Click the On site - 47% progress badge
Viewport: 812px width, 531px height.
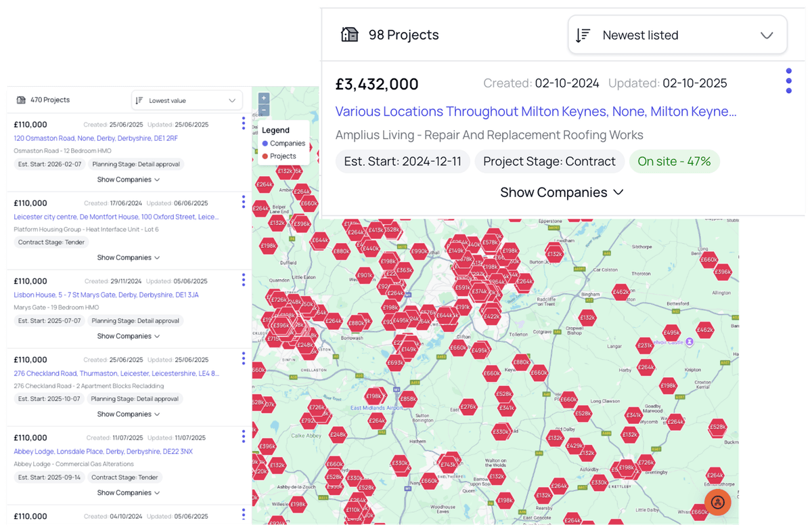674,161
